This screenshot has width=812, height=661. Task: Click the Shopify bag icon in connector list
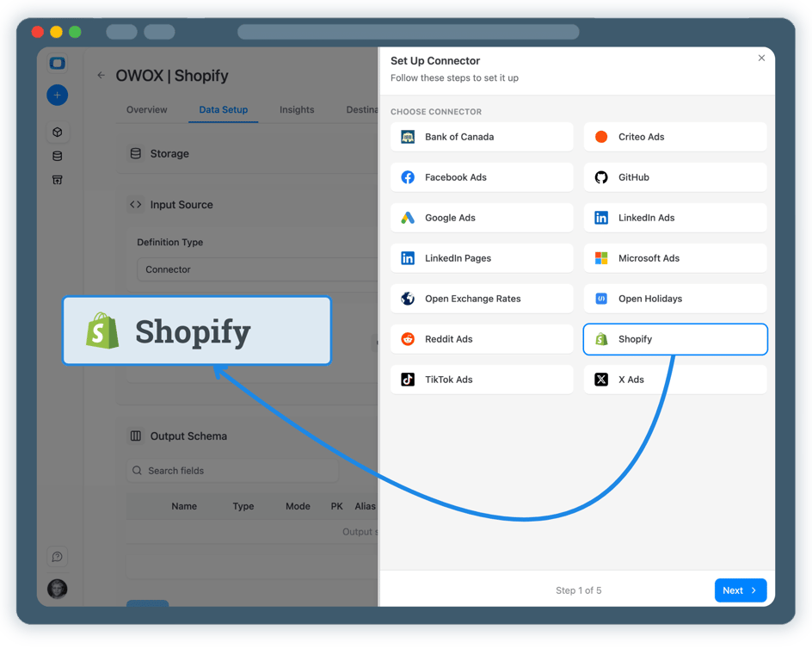coord(601,339)
